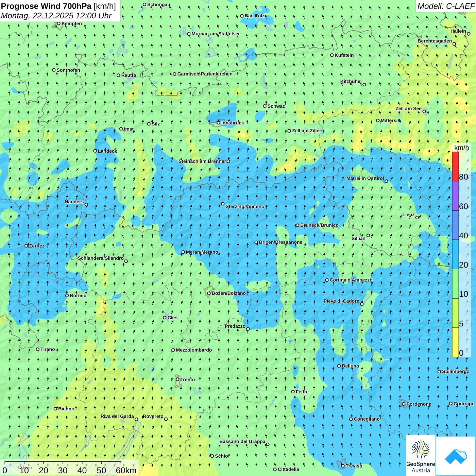
Task: Click the Garmisch-Partenkirchen label
Action: [x=205, y=74]
